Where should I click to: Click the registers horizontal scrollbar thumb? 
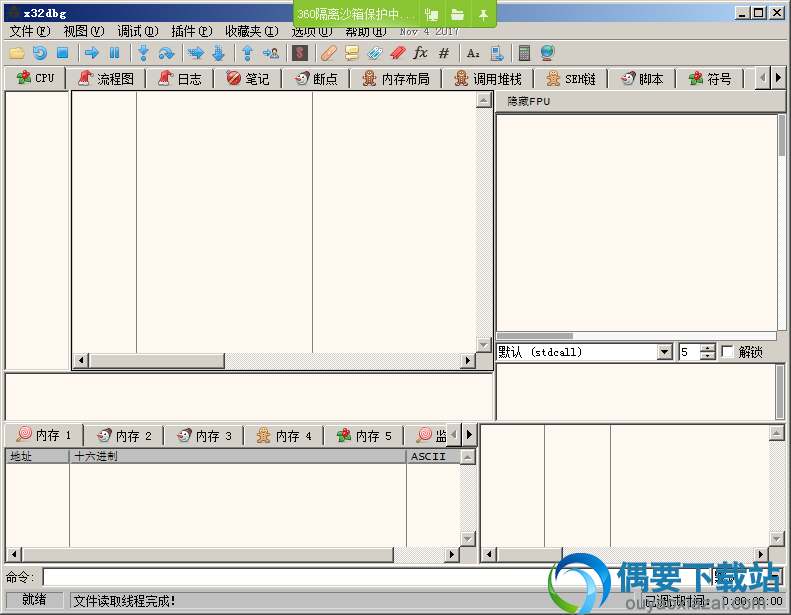(x=535, y=336)
